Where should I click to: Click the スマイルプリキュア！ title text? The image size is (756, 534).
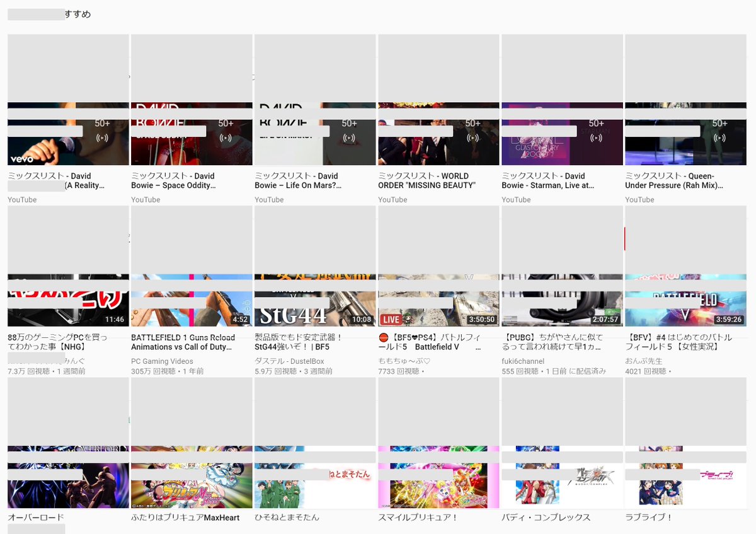[x=418, y=518]
